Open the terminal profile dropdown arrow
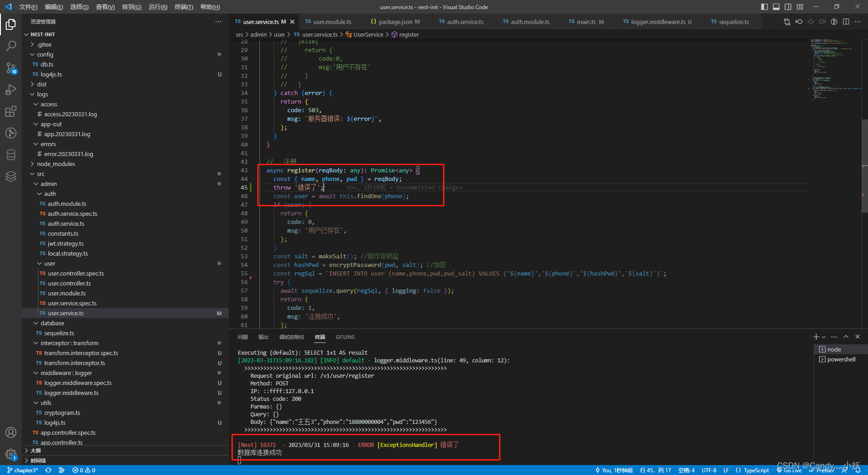The width and height of the screenshot is (868, 475). click(x=823, y=337)
